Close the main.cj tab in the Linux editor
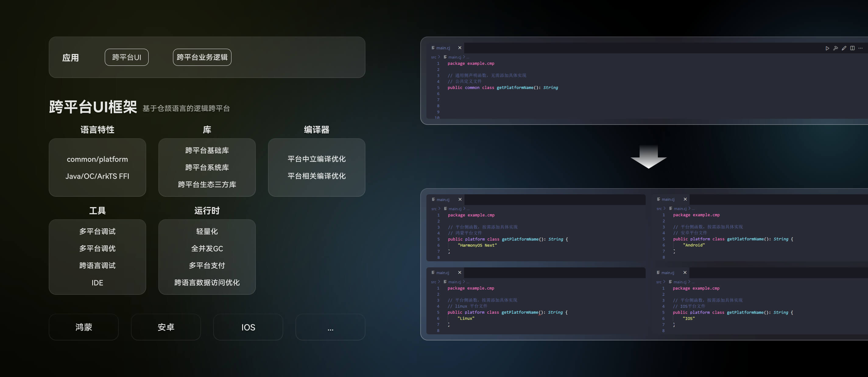Screen dimensions: 868x377 coord(460,273)
